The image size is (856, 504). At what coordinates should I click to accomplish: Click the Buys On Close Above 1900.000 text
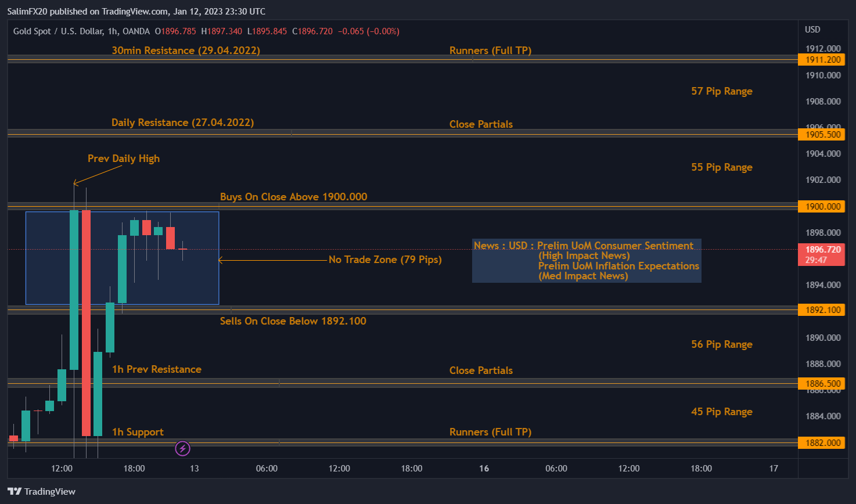293,197
